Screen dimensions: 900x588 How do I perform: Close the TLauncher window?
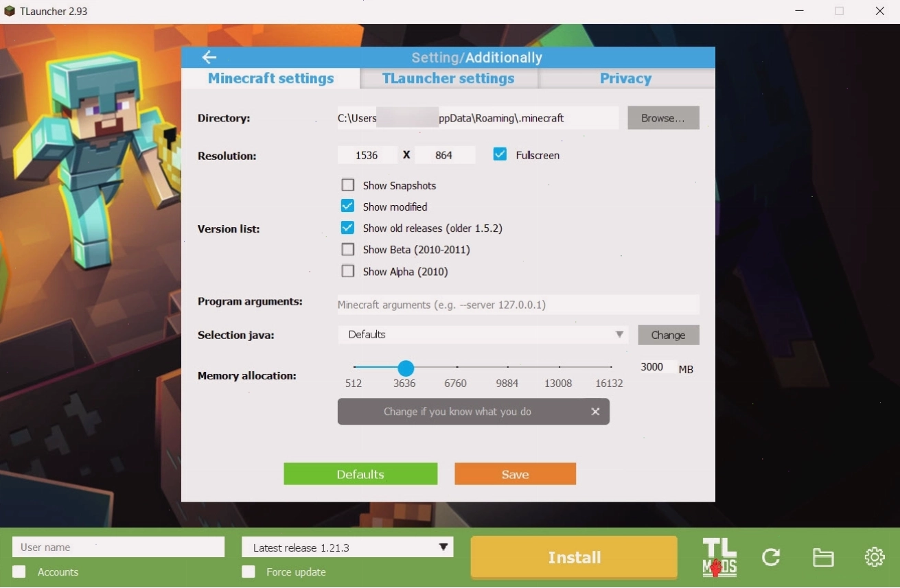(880, 11)
